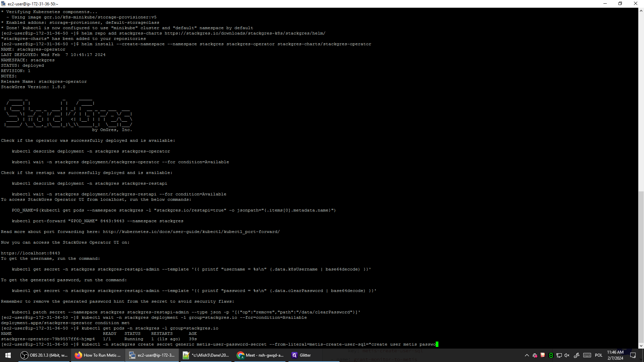Click the terminal scrollbar up arrow
Screen dimensions: 644x362
pos(641,11)
